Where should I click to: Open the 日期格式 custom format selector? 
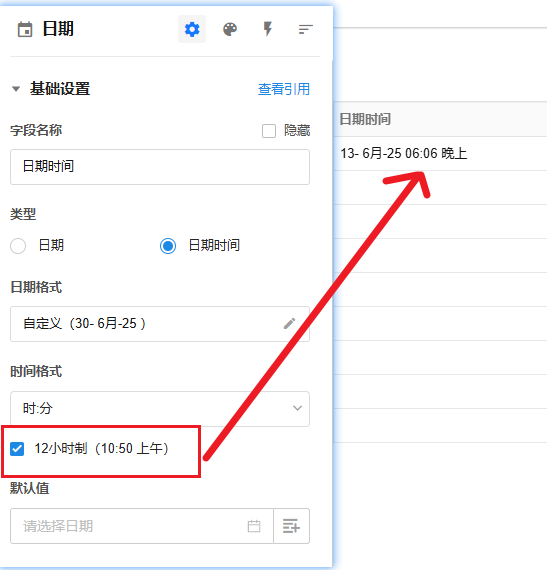coord(160,324)
